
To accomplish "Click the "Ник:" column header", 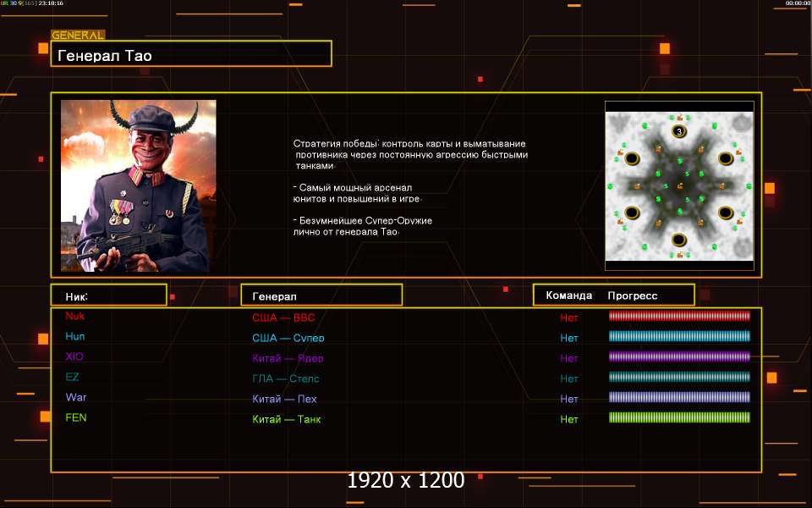I will pyautogui.click(x=108, y=295).
